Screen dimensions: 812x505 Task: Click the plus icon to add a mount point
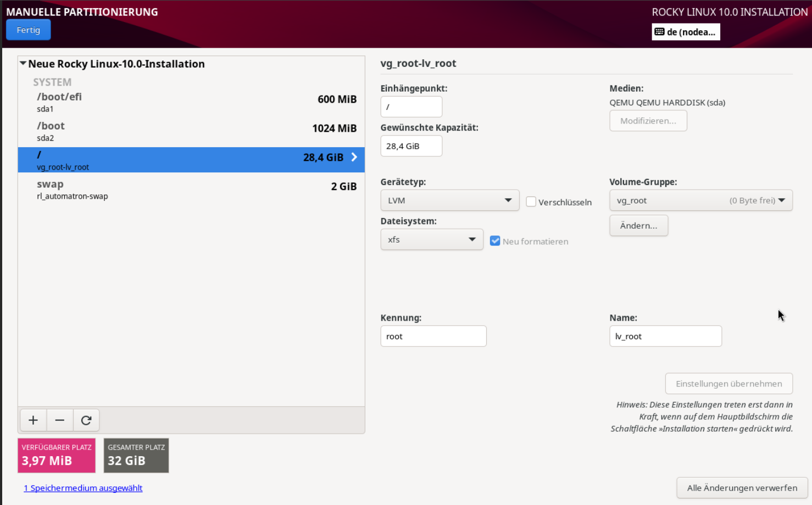[x=33, y=420]
